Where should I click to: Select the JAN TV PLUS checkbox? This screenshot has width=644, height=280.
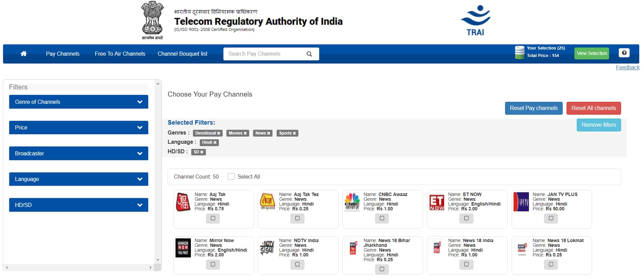click(551, 218)
